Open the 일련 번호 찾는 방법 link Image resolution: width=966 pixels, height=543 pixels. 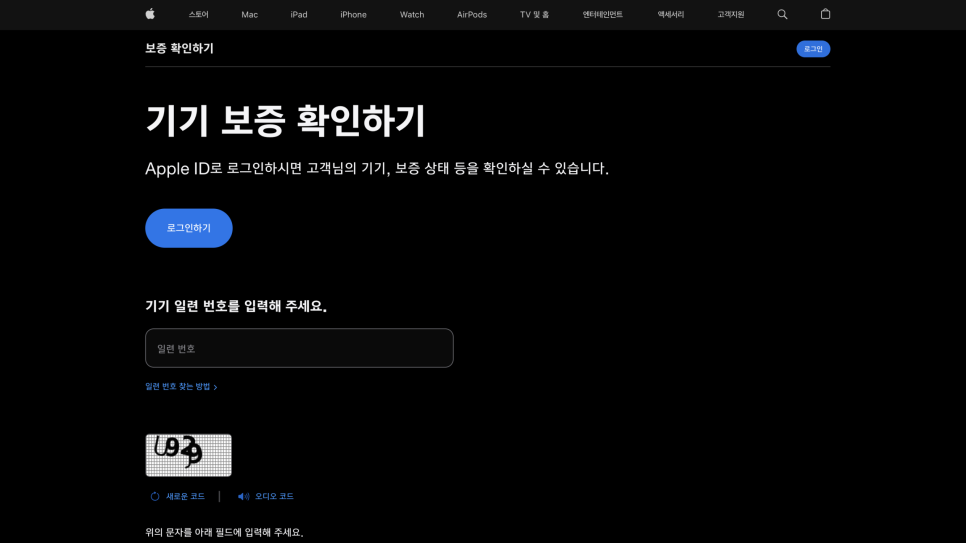181,386
